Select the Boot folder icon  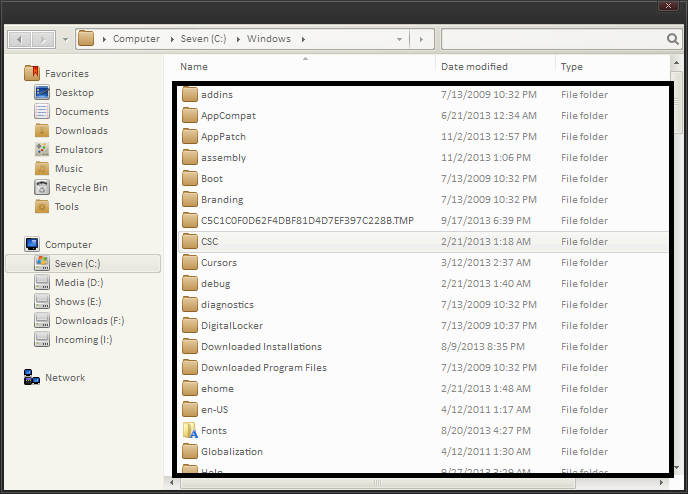(190, 179)
